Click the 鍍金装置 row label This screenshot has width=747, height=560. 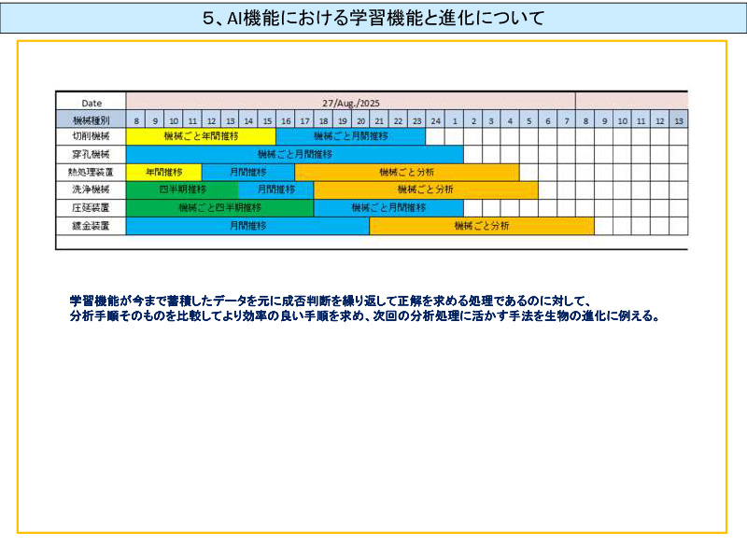[x=91, y=226]
